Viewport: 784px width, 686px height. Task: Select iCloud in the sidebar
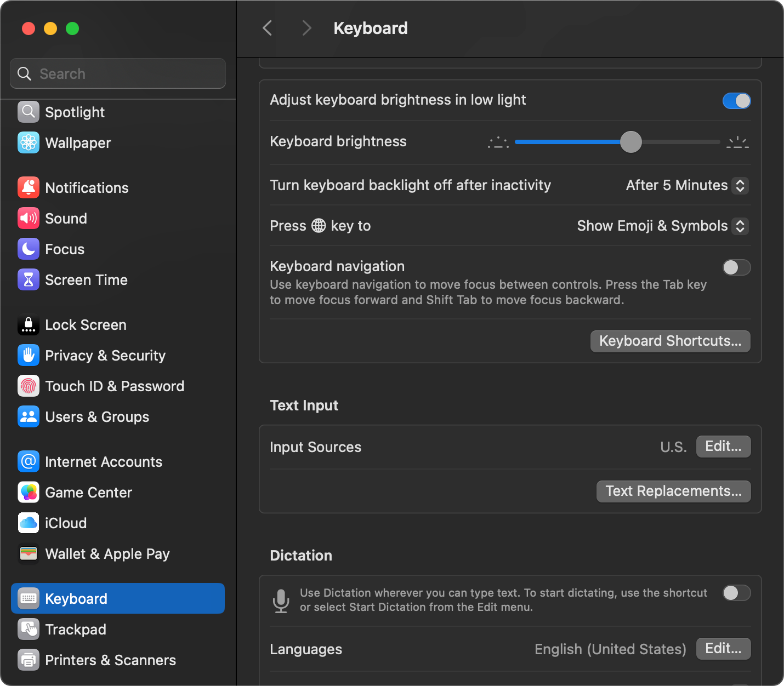tap(118, 523)
